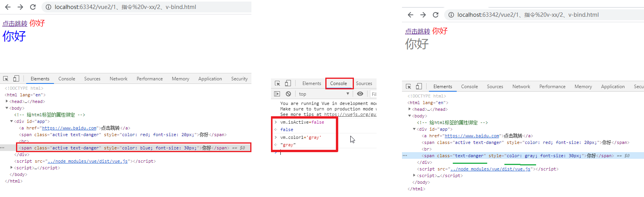Reload the page in the right browser
Image resolution: width=644 pixels, height=197 pixels.
tap(436, 15)
